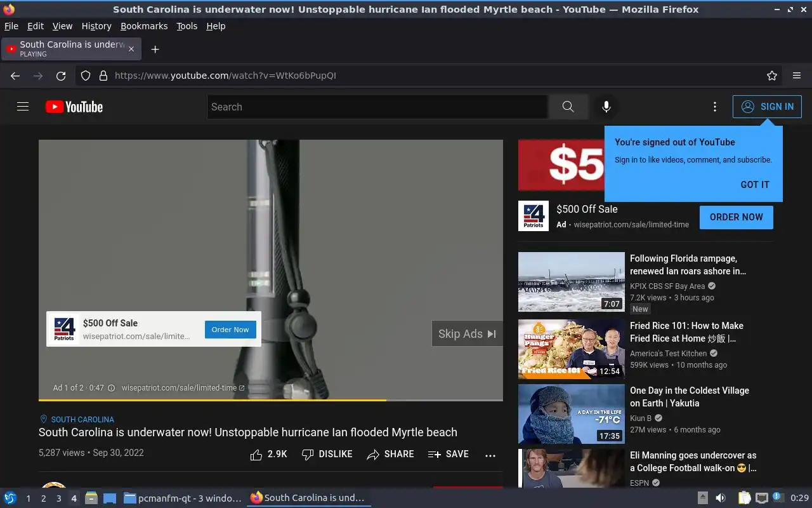Bookmark this page with the star
812x508 pixels.
(x=772, y=76)
